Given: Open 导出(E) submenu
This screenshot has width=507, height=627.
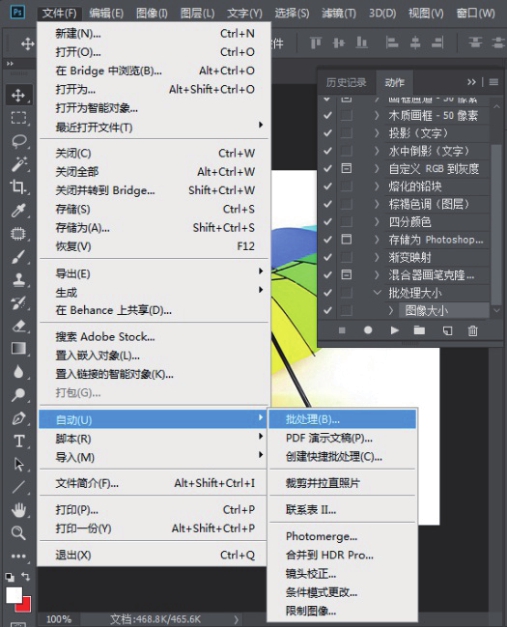Looking at the screenshot, I should point(154,274).
